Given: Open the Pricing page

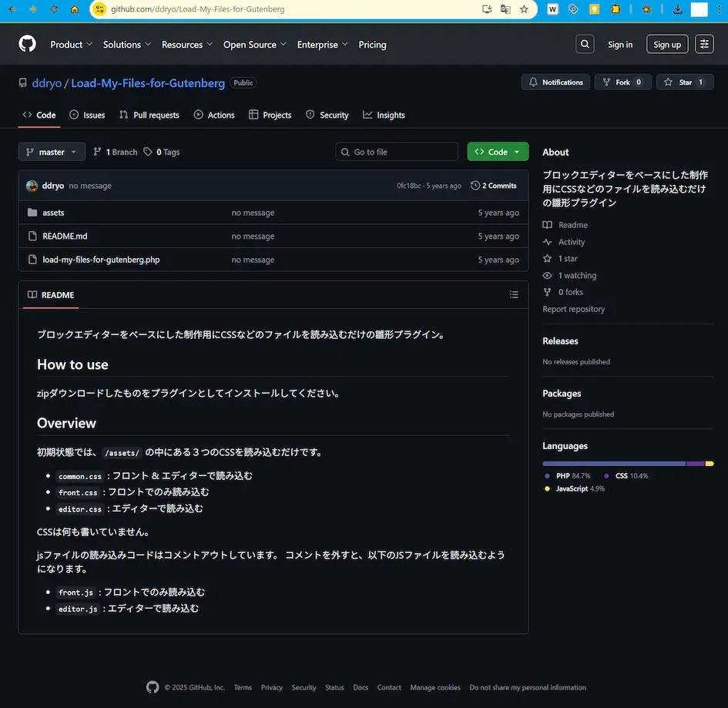Looking at the screenshot, I should (372, 45).
